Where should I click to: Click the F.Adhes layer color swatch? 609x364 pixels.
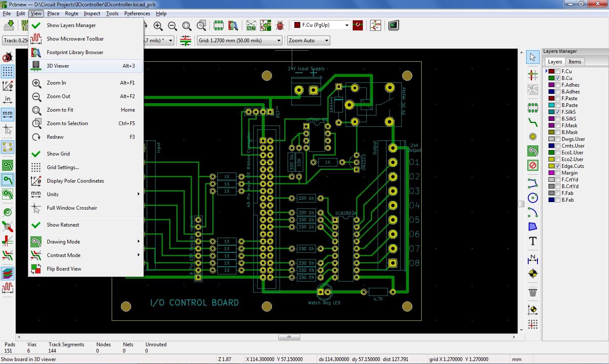[x=551, y=85]
